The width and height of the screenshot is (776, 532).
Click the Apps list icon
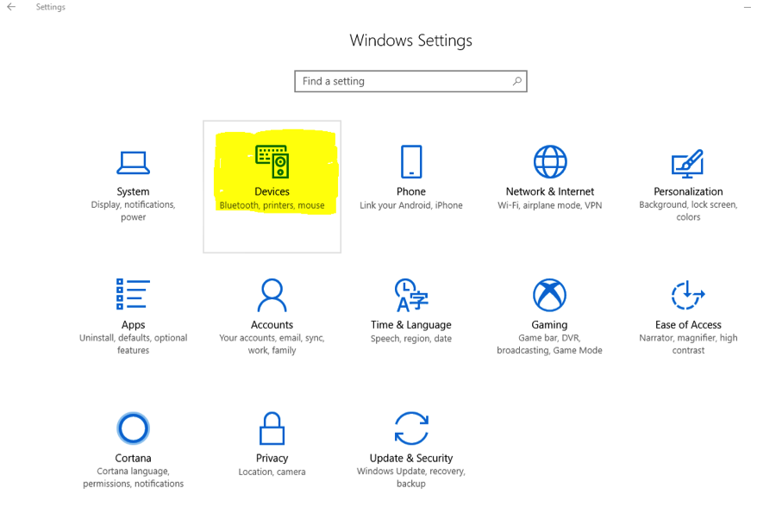pyautogui.click(x=133, y=295)
